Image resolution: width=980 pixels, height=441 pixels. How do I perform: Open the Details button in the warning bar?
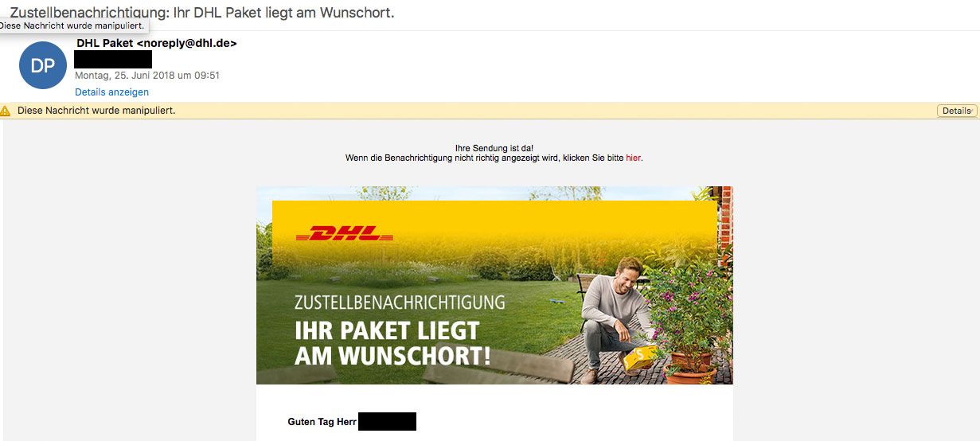[x=957, y=111]
